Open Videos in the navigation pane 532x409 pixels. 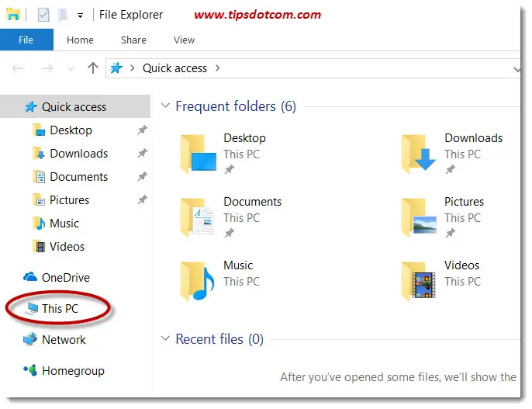[x=67, y=247]
